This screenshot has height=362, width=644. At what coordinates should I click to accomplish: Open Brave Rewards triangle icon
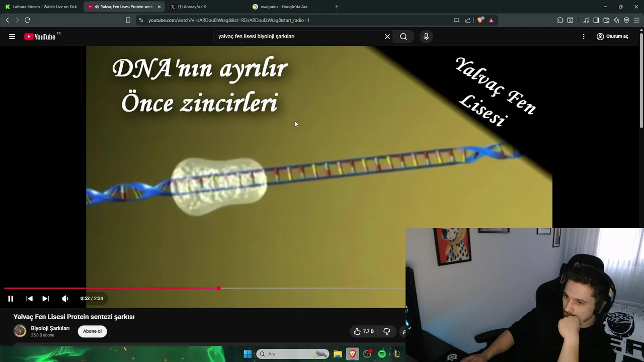click(491, 20)
